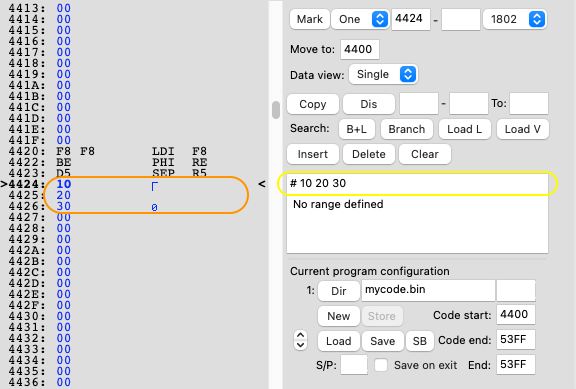The height and width of the screenshot is (389, 576).
Task: Click the Clear button
Action: click(x=425, y=154)
